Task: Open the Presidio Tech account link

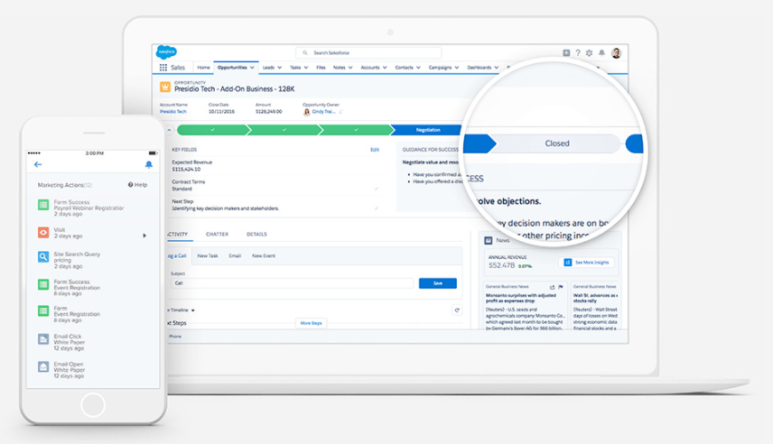Action: 172,112
